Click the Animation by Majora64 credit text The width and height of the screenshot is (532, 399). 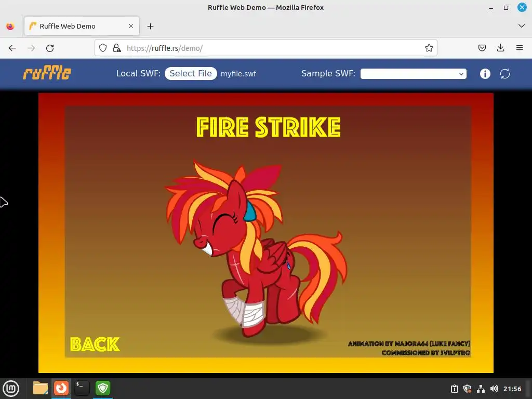coord(409,344)
